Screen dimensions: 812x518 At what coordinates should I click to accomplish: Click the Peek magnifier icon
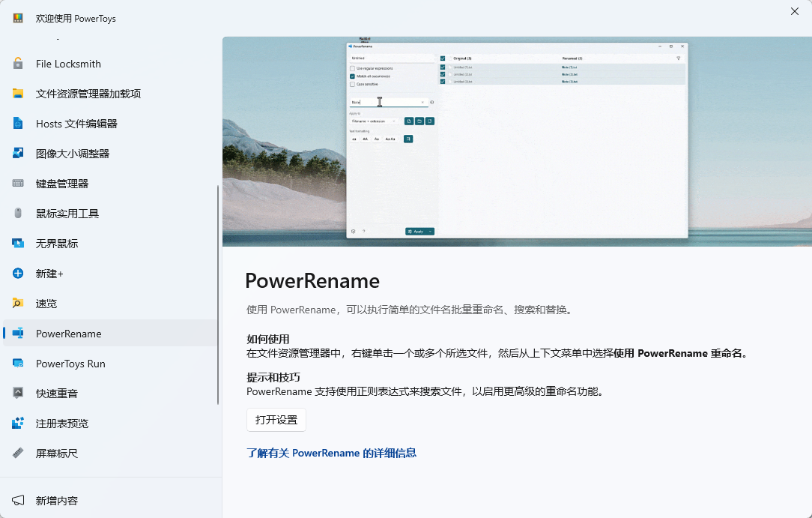(18, 304)
